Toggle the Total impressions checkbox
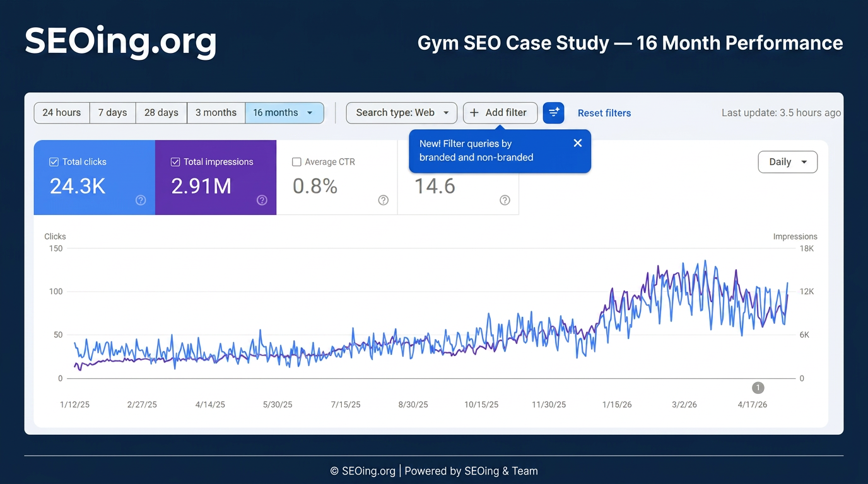This screenshot has width=868, height=484. coord(175,162)
